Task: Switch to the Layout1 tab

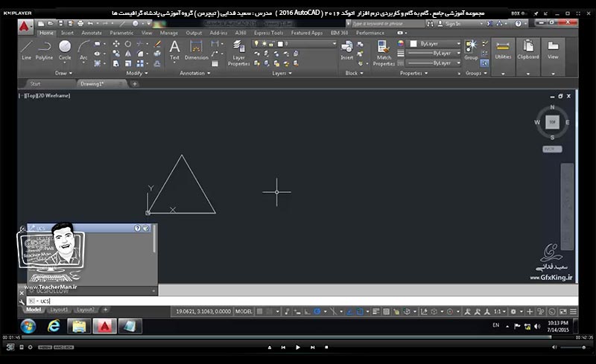Action: pos(59,310)
